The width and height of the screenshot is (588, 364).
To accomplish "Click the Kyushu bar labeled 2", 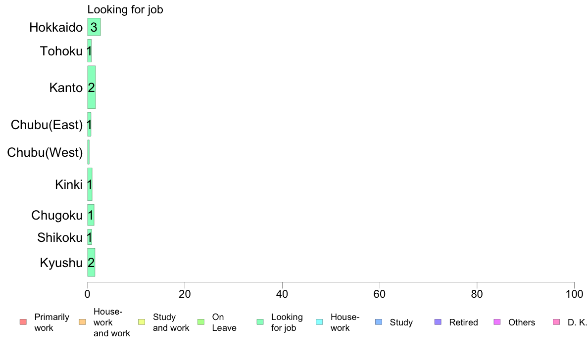I will [x=91, y=263].
